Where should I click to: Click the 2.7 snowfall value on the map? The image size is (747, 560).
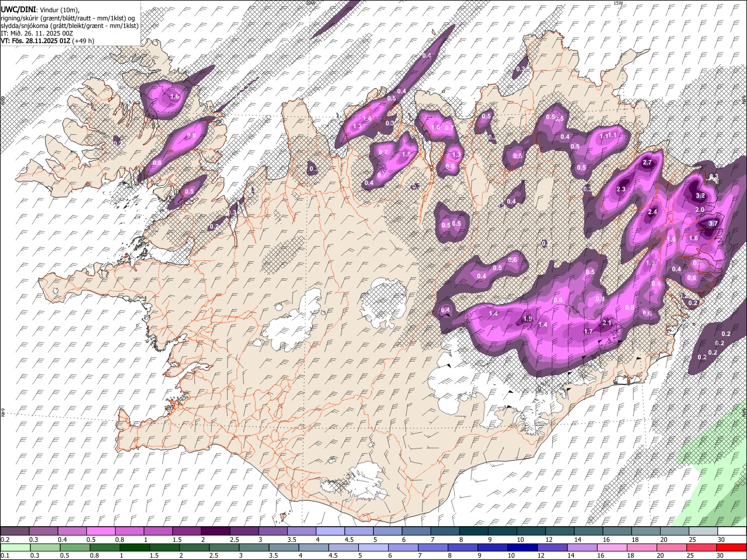pos(647,163)
